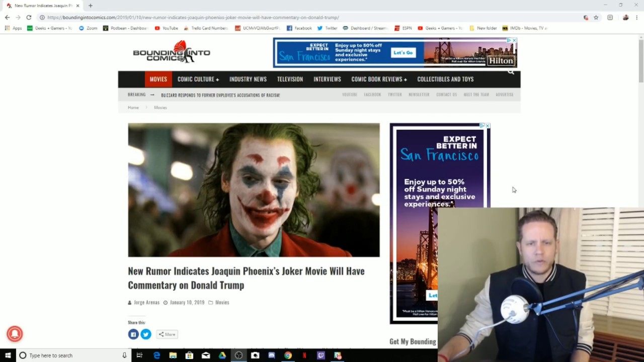Open Discord from the taskbar
Image resolution: width=644 pixels, height=362 pixels.
(x=272, y=355)
